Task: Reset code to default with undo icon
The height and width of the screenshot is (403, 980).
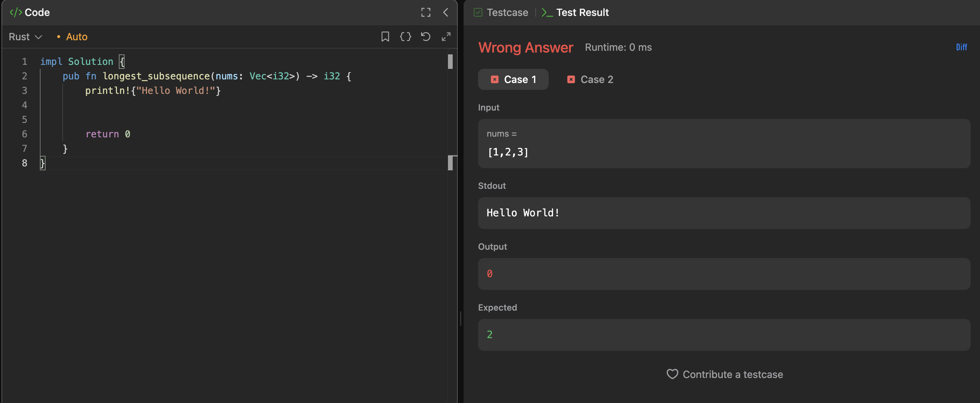Action: pyautogui.click(x=426, y=37)
